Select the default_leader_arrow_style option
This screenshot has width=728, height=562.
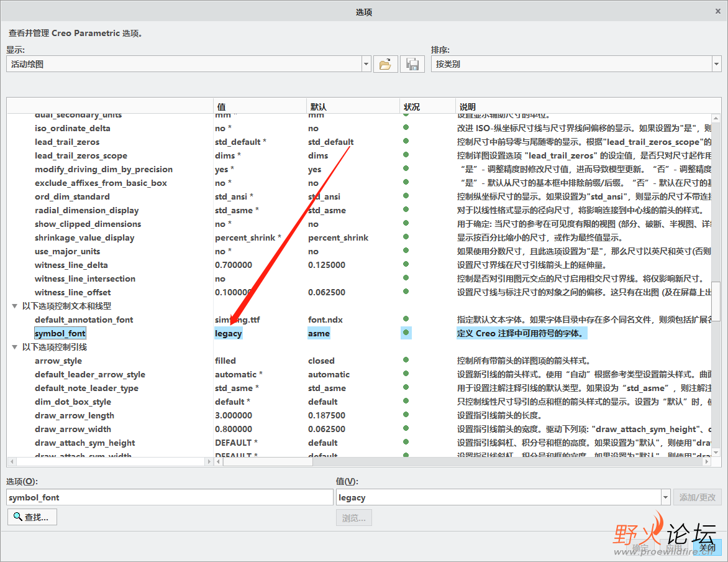coord(89,375)
